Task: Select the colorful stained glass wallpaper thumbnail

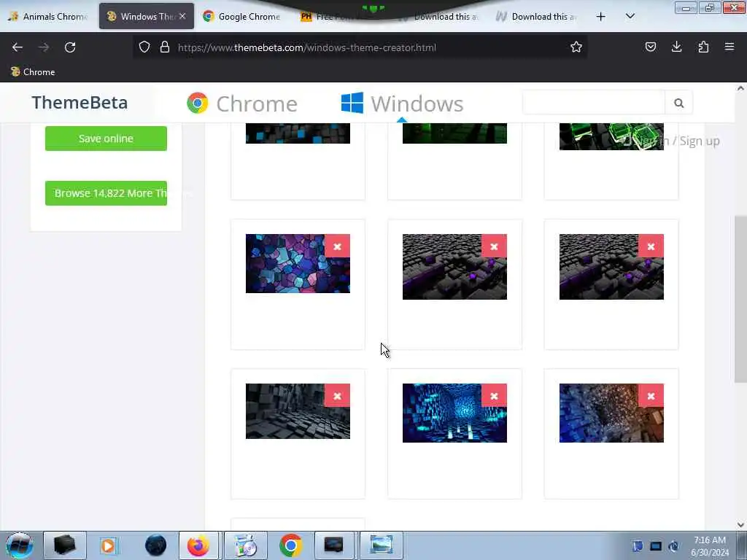Action: (x=298, y=263)
